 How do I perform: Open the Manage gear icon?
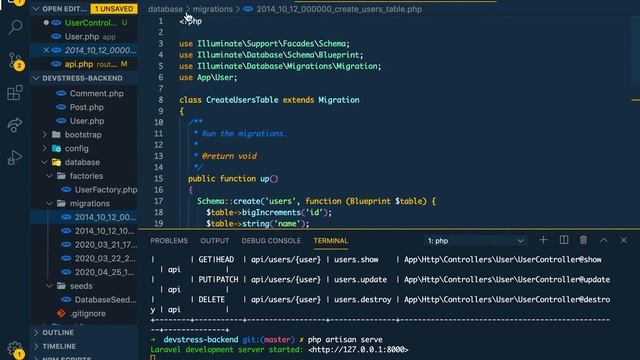[16, 350]
